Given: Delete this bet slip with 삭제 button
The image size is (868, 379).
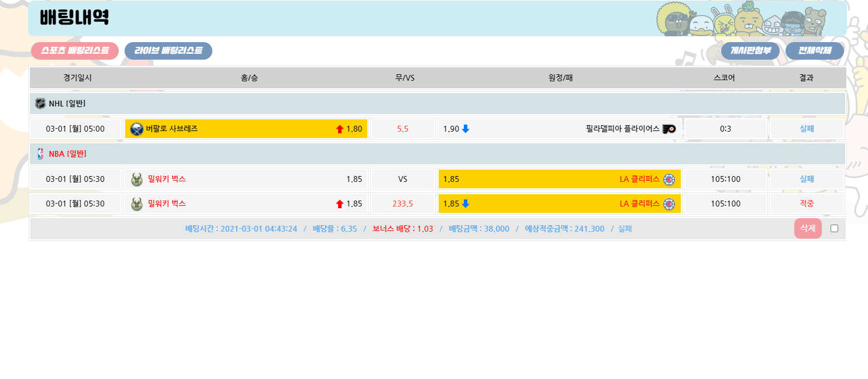Looking at the screenshot, I should (807, 229).
